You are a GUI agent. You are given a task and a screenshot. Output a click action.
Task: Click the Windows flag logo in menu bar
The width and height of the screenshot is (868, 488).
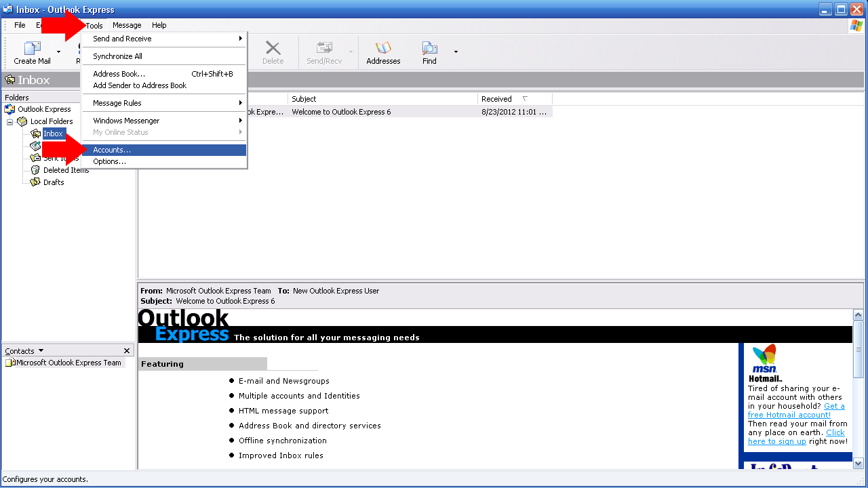856,25
